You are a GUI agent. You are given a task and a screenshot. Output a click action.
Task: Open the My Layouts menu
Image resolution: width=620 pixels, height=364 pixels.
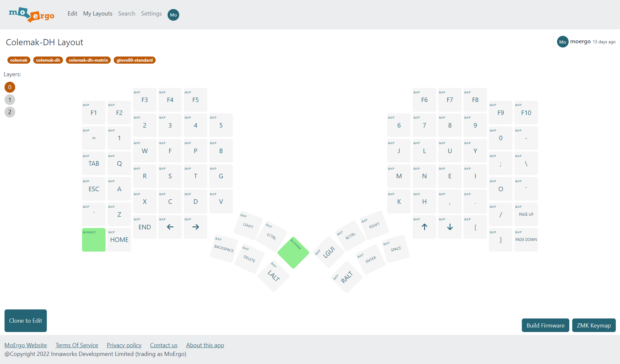point(98,14)
